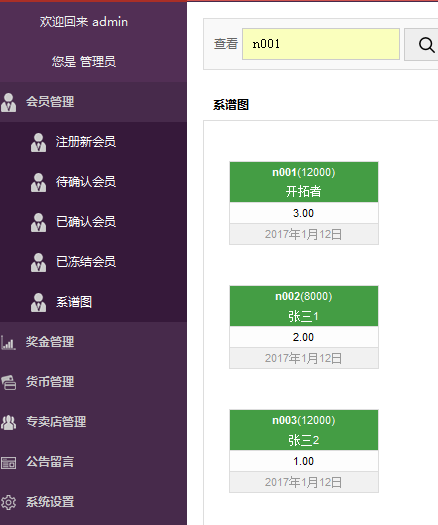Go to 已确认会员 list
Viewport: 438px width, 525px height.
tap(93, 222)
